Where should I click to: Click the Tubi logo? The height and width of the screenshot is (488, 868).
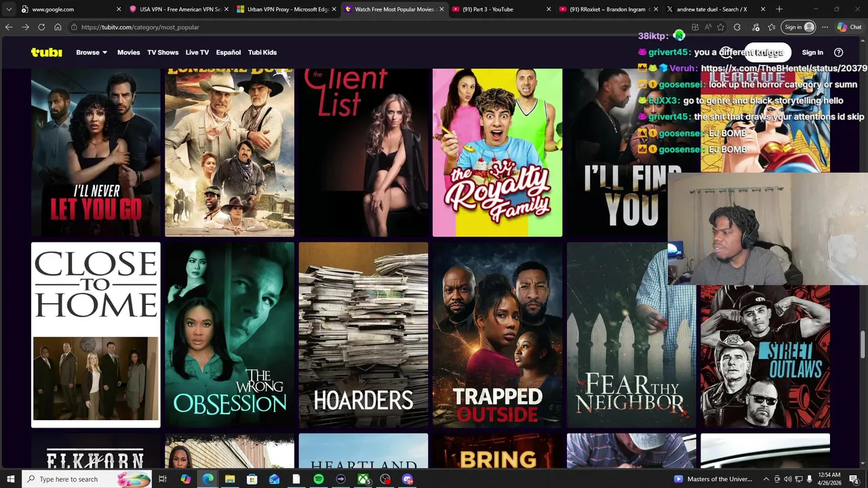[x=46, y=52]
